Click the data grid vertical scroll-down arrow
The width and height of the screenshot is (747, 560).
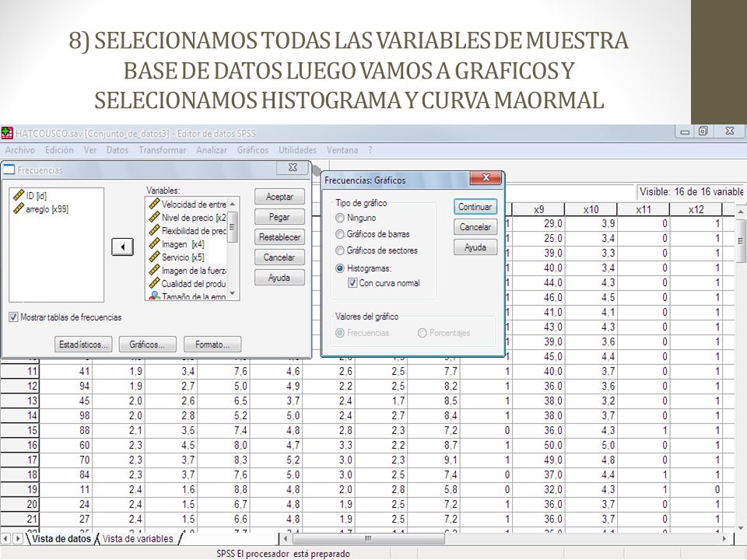pos(741,527)
